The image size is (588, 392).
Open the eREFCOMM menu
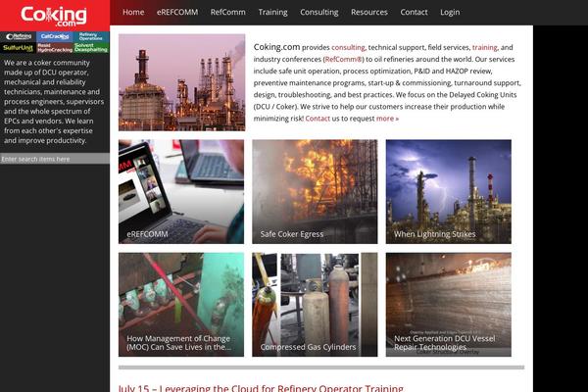coord(177,12)
